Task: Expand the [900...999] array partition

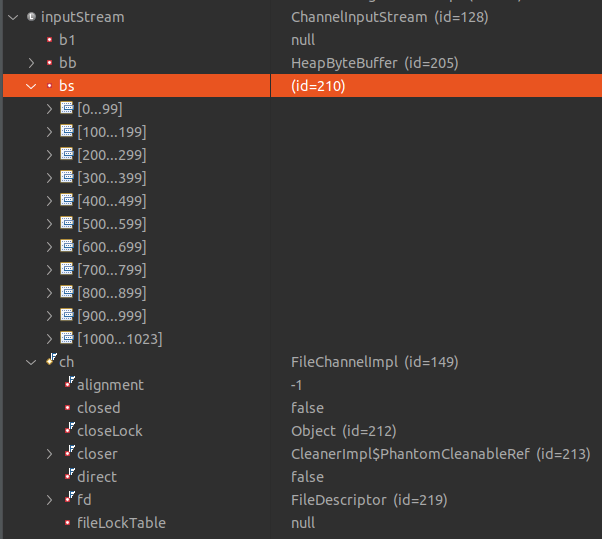Action: pyautogui.click(x=49, y=316)
